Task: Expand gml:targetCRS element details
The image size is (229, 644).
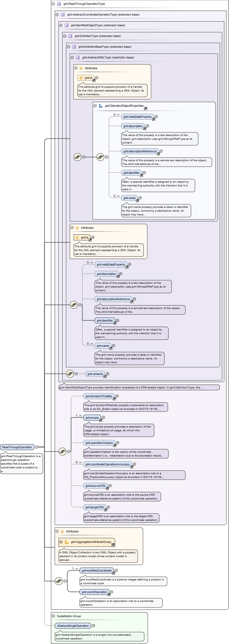Action: tap(108, 507)
